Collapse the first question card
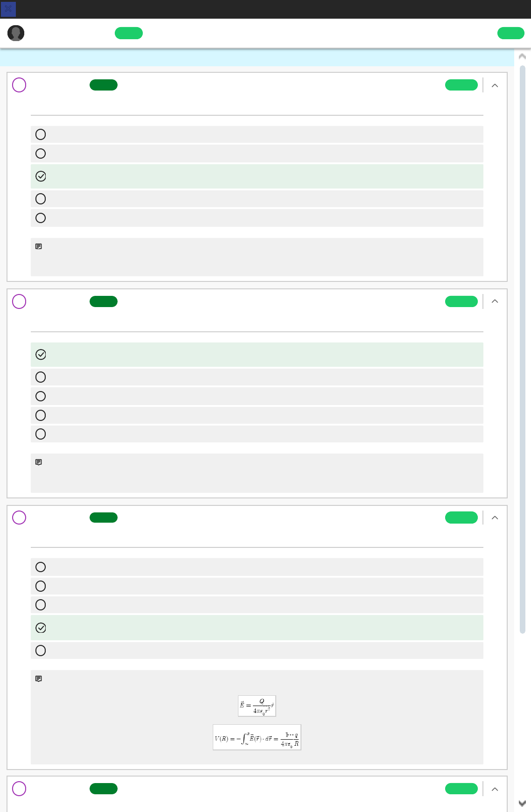Viewport: 531px width, 812px height. pyautogui.click(x=495, y=85)
